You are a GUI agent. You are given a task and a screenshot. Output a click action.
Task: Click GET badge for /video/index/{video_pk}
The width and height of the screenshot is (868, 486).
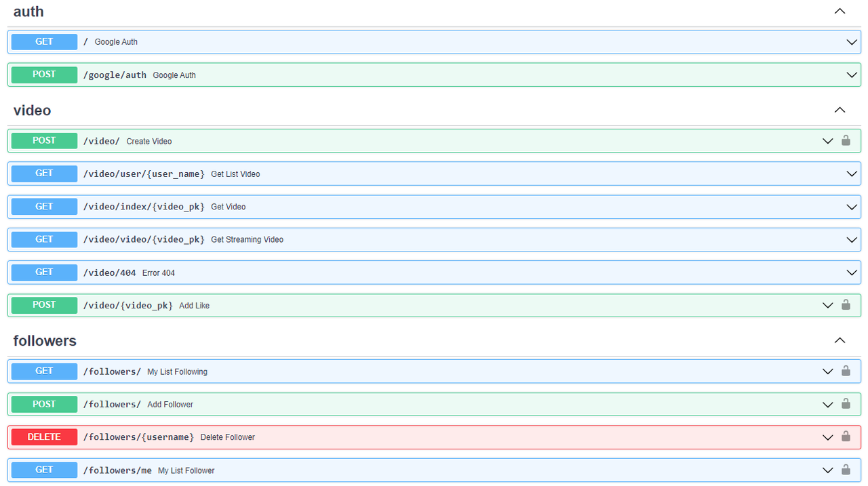coord(44,206)
